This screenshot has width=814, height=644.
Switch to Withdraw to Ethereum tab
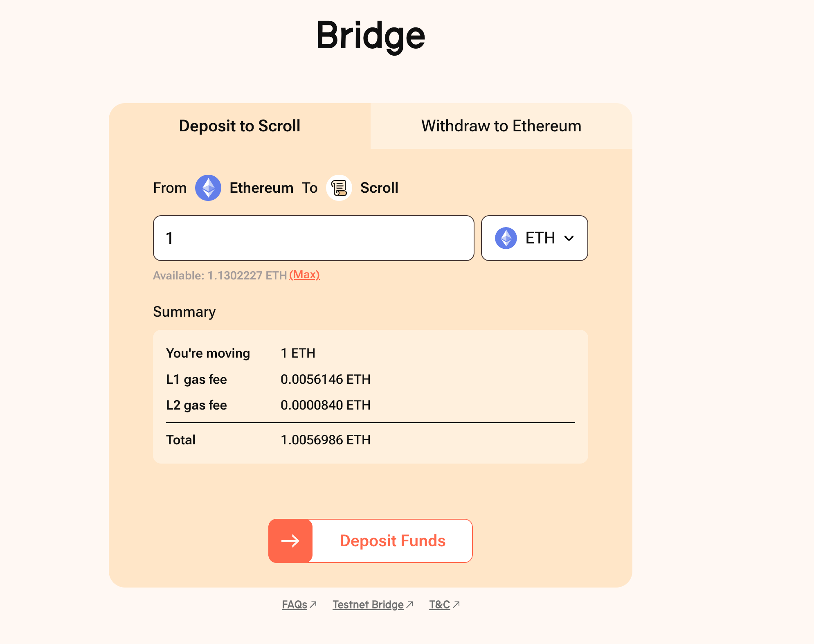tap(501, 126)
